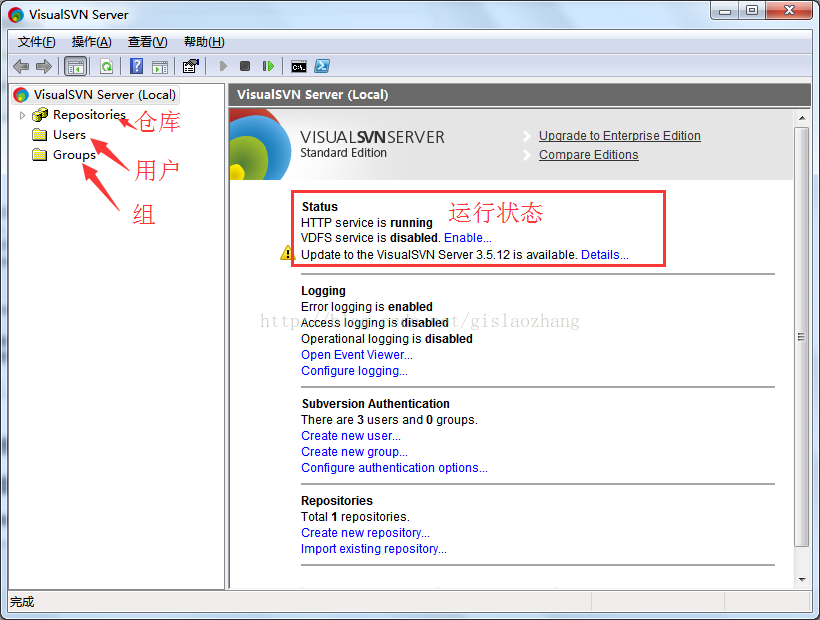
Task: Click Import existing repository... link
Action: coord(373,549)
